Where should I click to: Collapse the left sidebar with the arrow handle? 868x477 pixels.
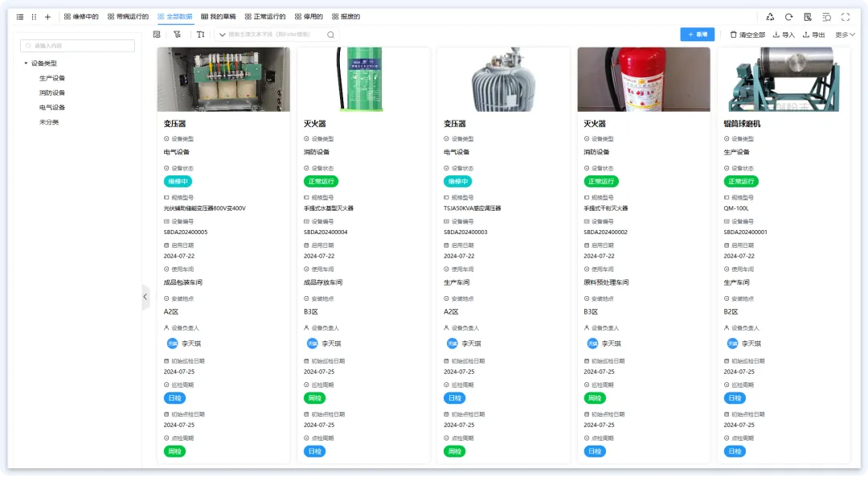tap(145, 297)
